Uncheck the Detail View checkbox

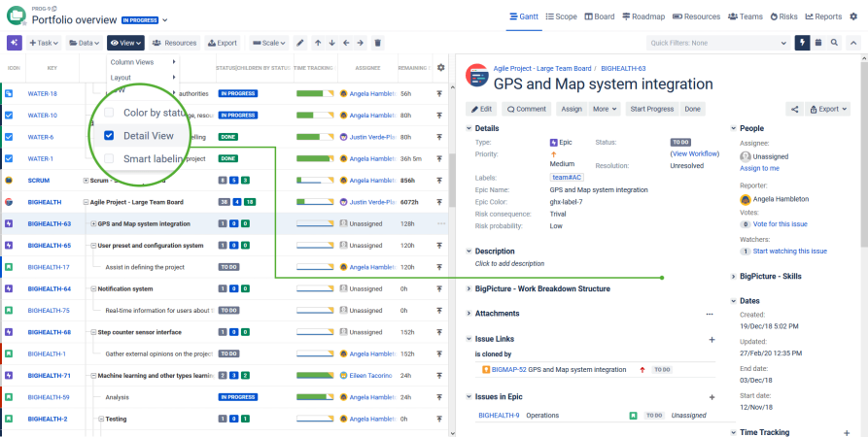coord(109,136)
